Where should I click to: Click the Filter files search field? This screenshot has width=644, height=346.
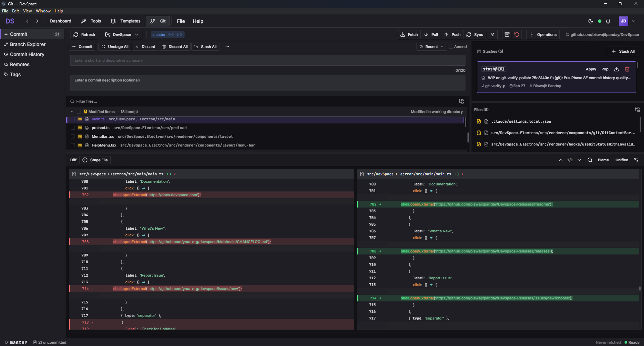(263, 101)
